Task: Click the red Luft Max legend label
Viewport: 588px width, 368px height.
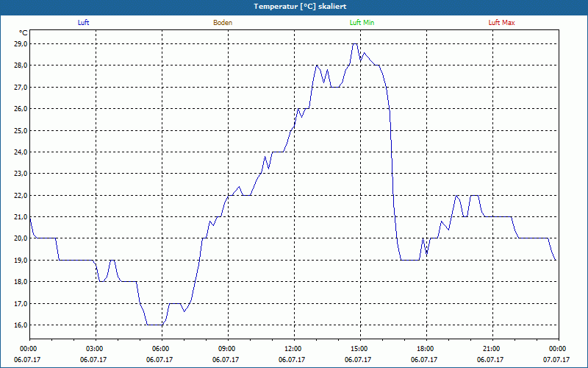Action: (x=501, y=23)
